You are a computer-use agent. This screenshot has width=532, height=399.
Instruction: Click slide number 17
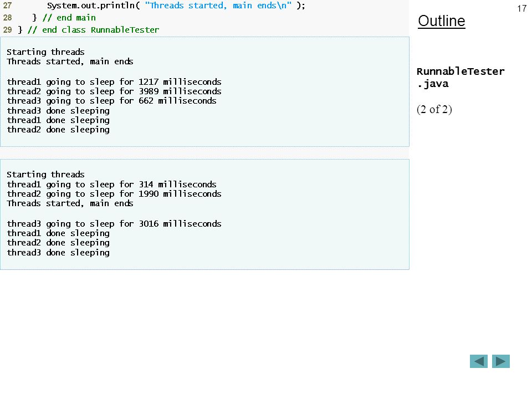[x=522, y=8]
